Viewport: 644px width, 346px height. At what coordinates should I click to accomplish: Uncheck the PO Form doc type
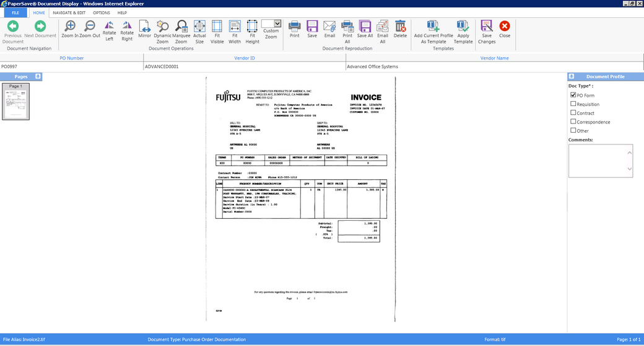click(573, 95)
